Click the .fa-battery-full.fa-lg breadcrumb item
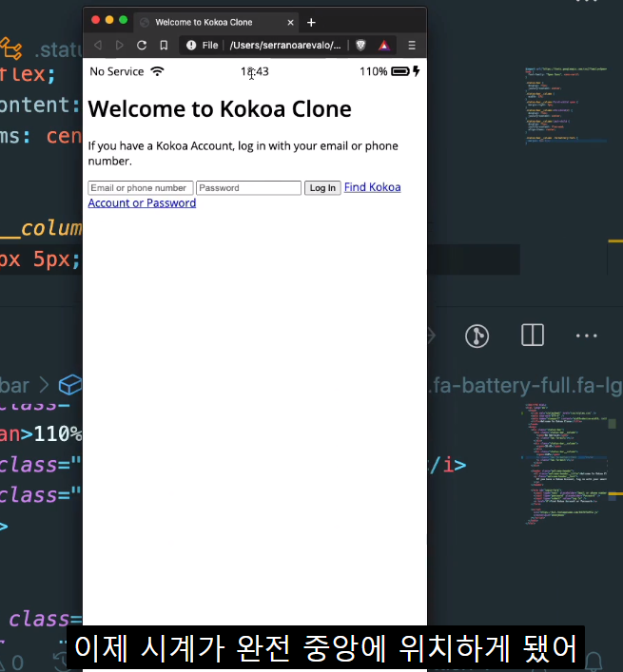Viewport: 623px width, 672px height. (x=526, y=385)
